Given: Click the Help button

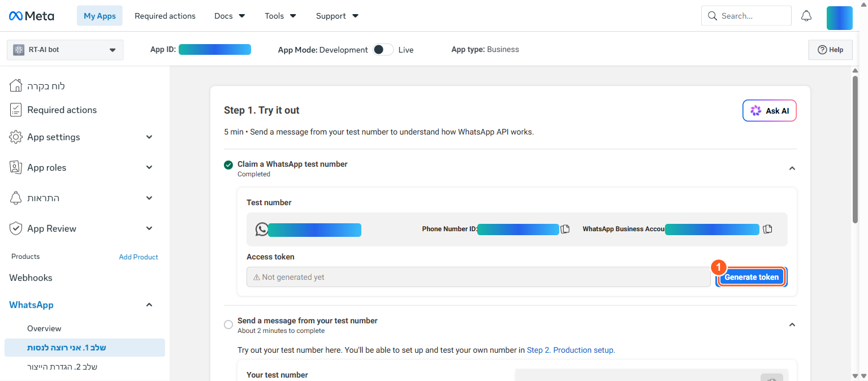Looking at the screenshot, I should pyautogui.click(x=830, y=50).
